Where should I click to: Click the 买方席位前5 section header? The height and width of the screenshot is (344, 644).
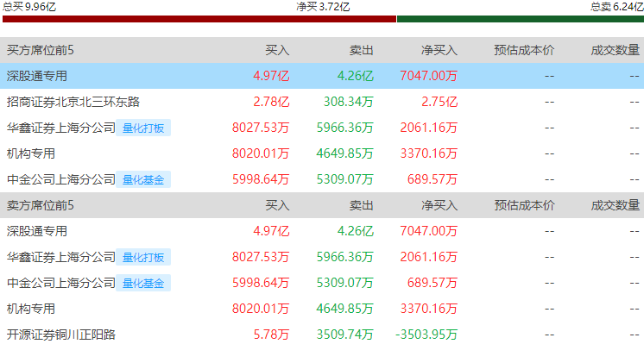click(41, 50)
